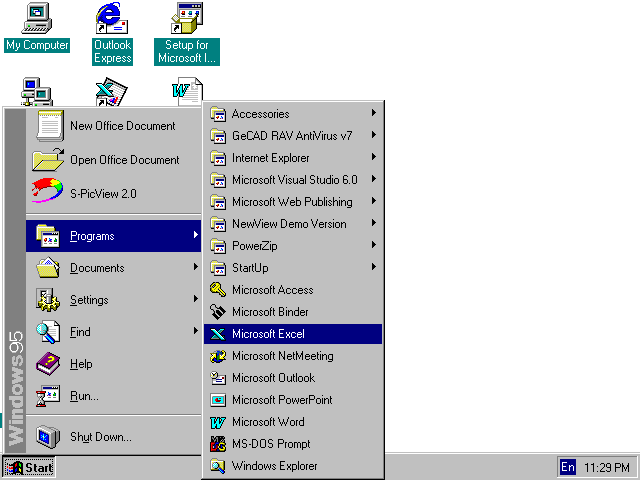Click the S-PicView 2.0 text label
Screen dimensions: 640x480
pyautogui.click(x=103, y=193)
